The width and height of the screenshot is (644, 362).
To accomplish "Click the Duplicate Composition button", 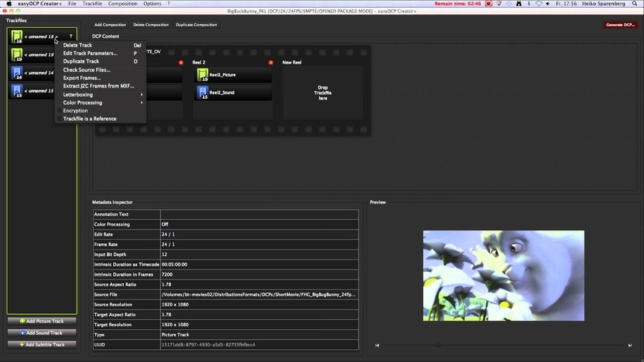I will [196, 24].
